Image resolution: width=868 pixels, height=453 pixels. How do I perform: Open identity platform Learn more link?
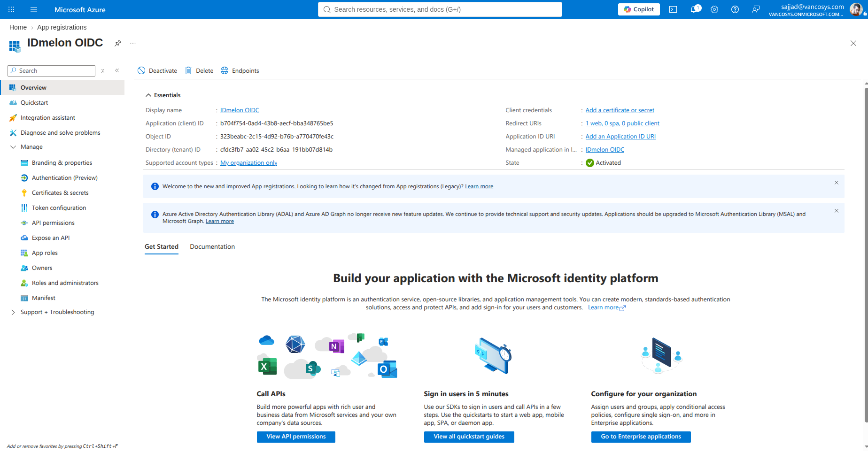coord(606,307)
